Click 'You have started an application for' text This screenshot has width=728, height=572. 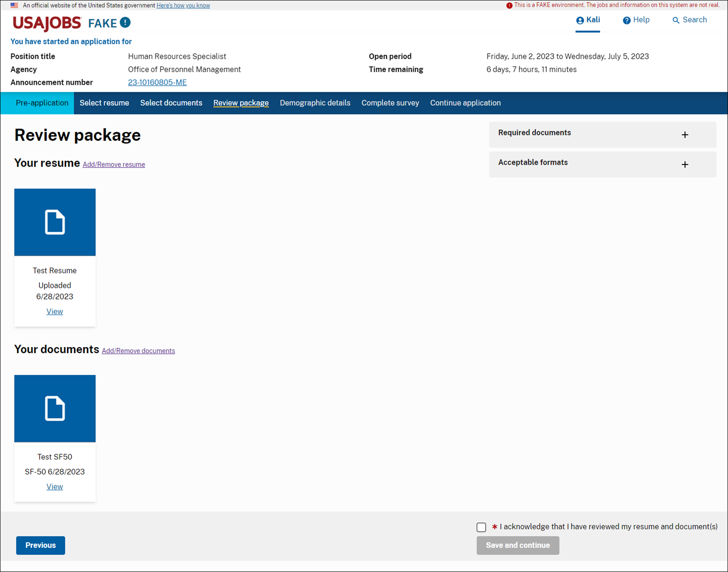coord(71,42)
